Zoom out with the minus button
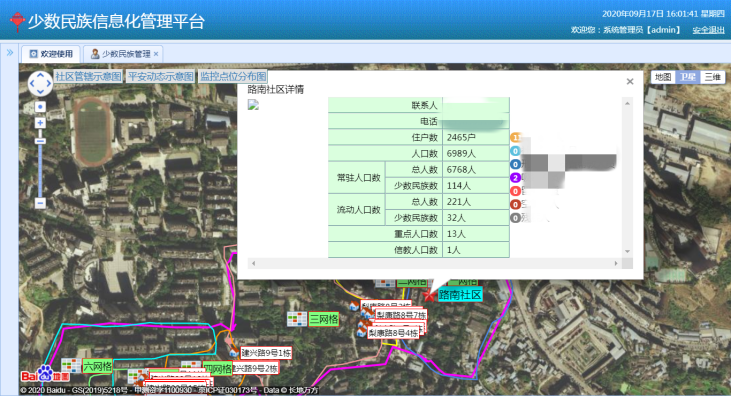 [x=40, y=203]
